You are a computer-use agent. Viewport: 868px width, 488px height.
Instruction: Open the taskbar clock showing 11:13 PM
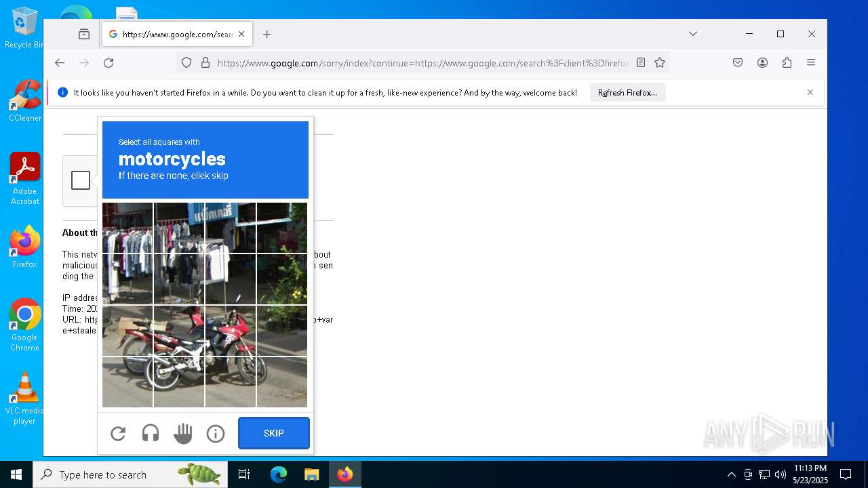[810, 474]
